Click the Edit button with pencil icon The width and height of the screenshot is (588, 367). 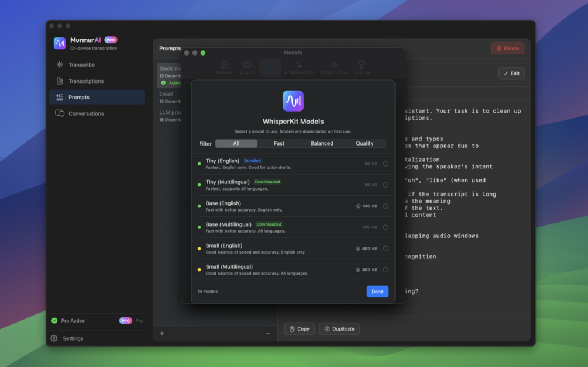pyautogui.click(x=511, y=74)
